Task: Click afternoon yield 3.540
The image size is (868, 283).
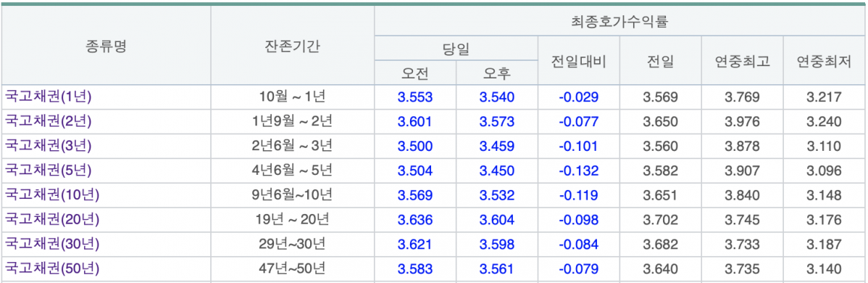Action: (x=496, y=98)
